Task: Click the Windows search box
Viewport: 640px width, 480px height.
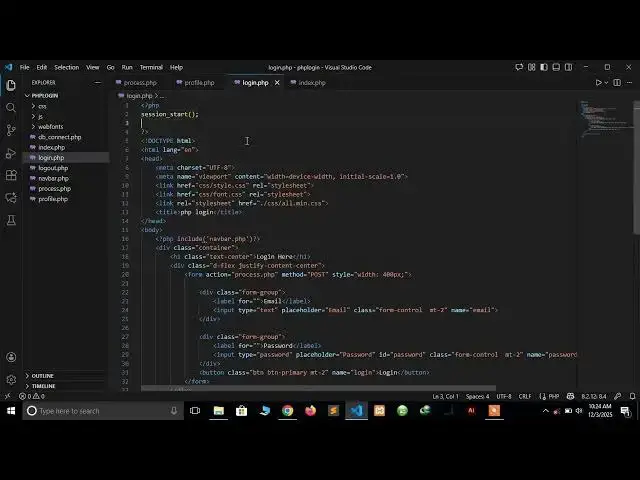Action: pyautogui.click(x=103, y=411)
